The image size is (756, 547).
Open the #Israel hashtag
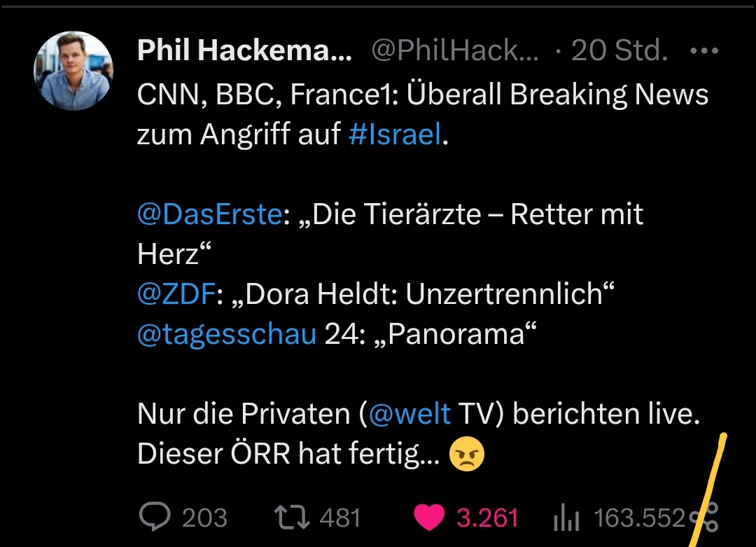point(395,134)
